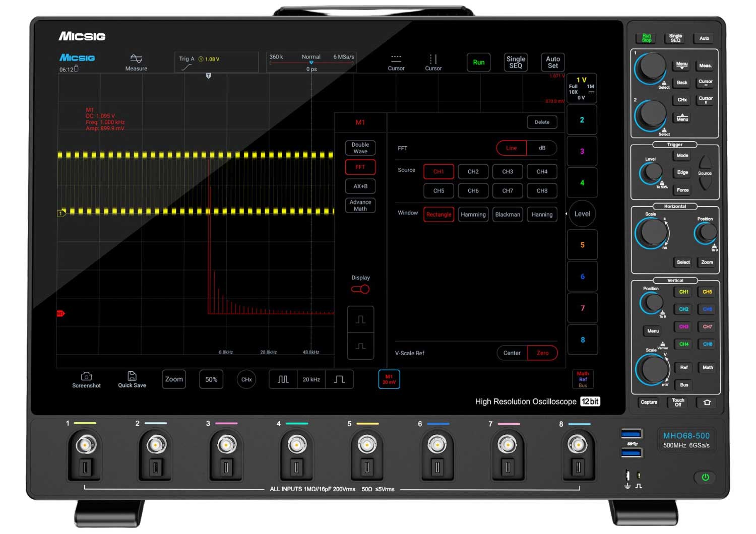
Task: Click the Delete button in the FFT panel
Action: pyautogui.click(x=542, y=122)
